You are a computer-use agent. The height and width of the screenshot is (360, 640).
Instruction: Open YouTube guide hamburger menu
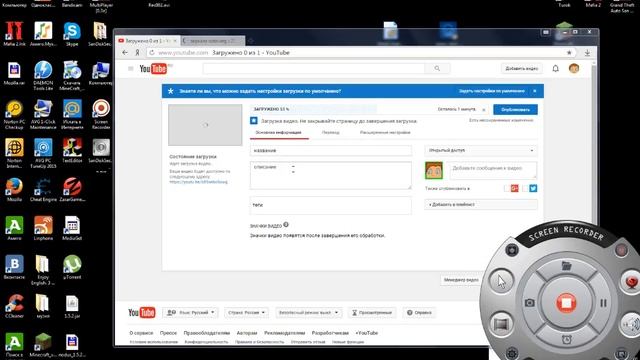131,69
